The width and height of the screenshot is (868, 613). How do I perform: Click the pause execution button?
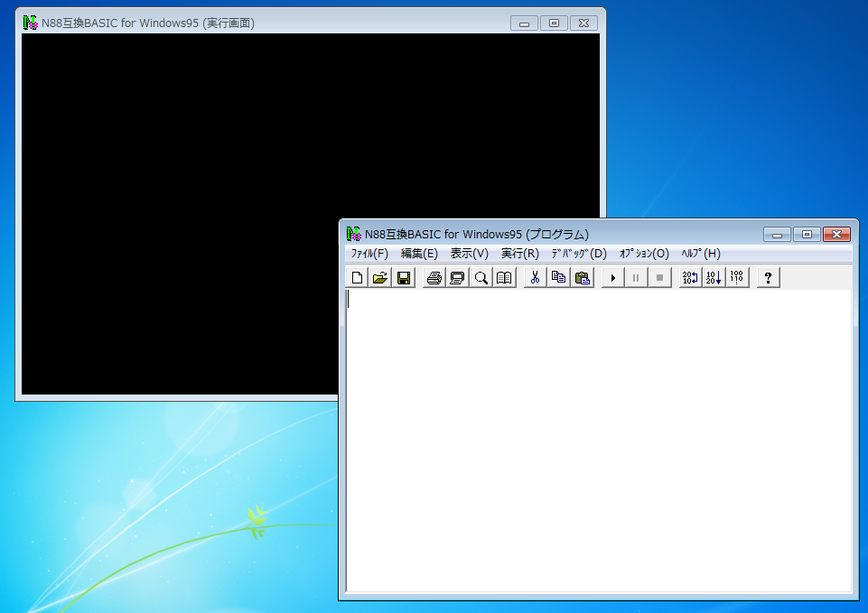(636, 278)
